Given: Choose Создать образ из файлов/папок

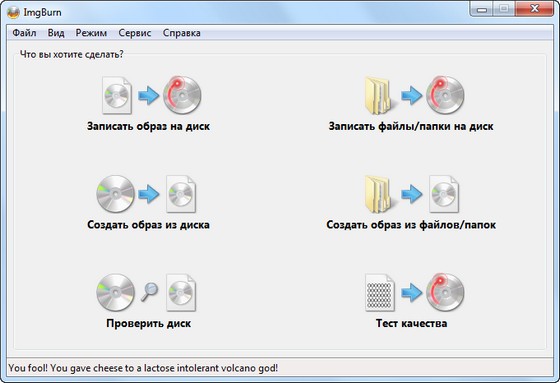Looking at the screenshot, I should [x=411, y=225].
